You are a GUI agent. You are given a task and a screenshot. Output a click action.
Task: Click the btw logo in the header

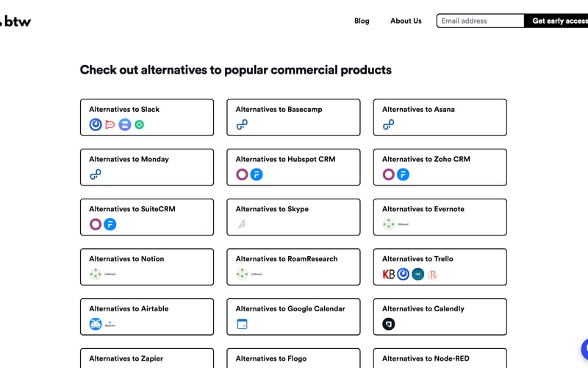pos(16,21)
